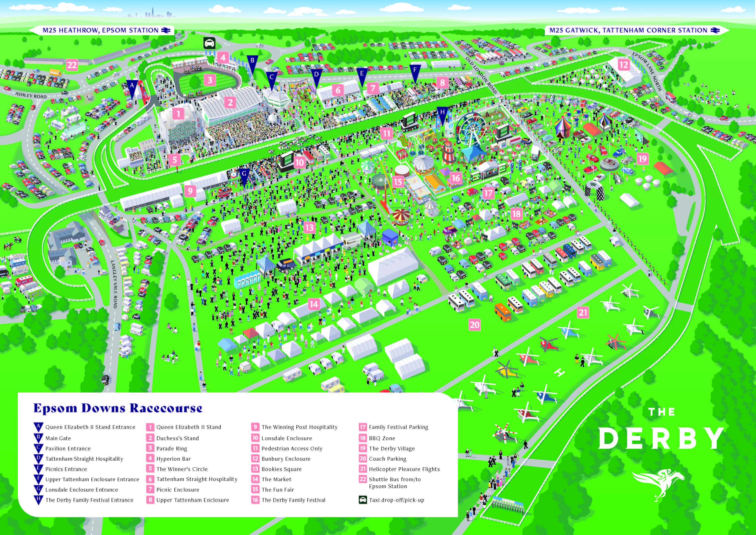Click 'Parade Ring' in the legend
756x535 pixels.
(x=172, y=448)
